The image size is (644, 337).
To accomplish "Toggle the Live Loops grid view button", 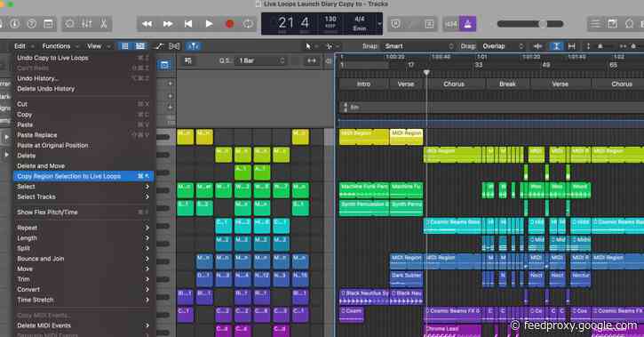I will coord(125,46).
